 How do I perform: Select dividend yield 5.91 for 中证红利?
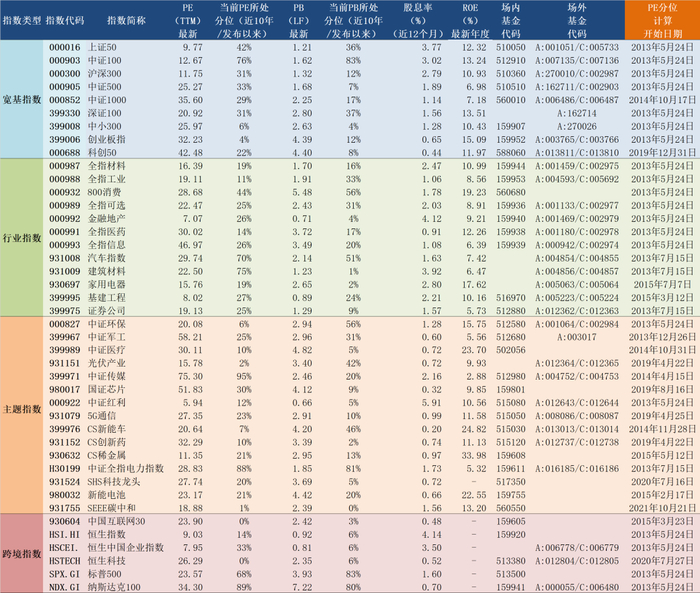[x=432, y=403]
